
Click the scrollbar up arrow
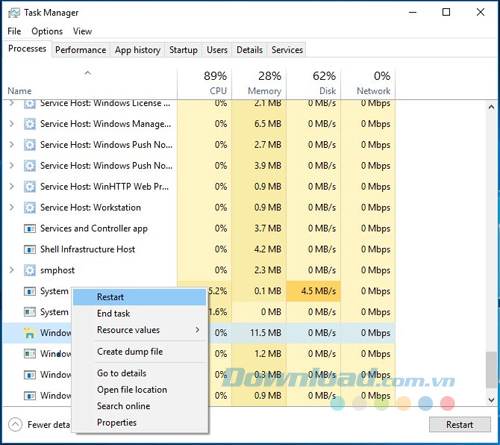click(x=491, y=107)
